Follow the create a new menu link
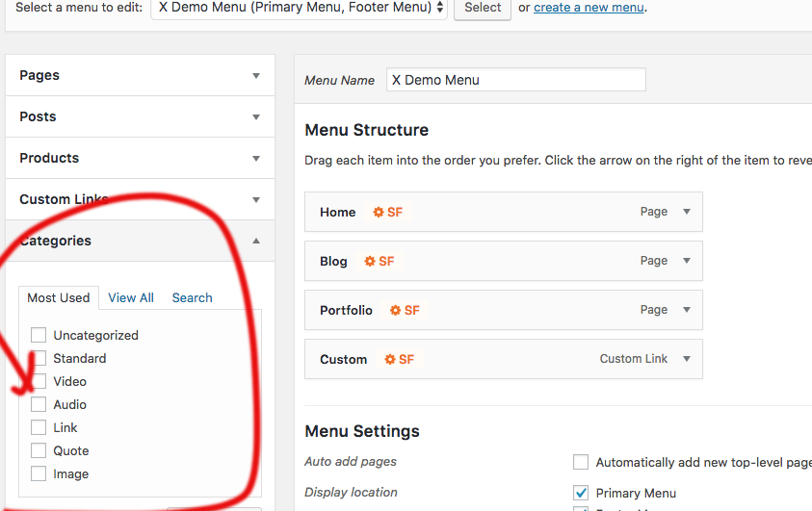This screenshot has height=511, width=812. [589, 8]
